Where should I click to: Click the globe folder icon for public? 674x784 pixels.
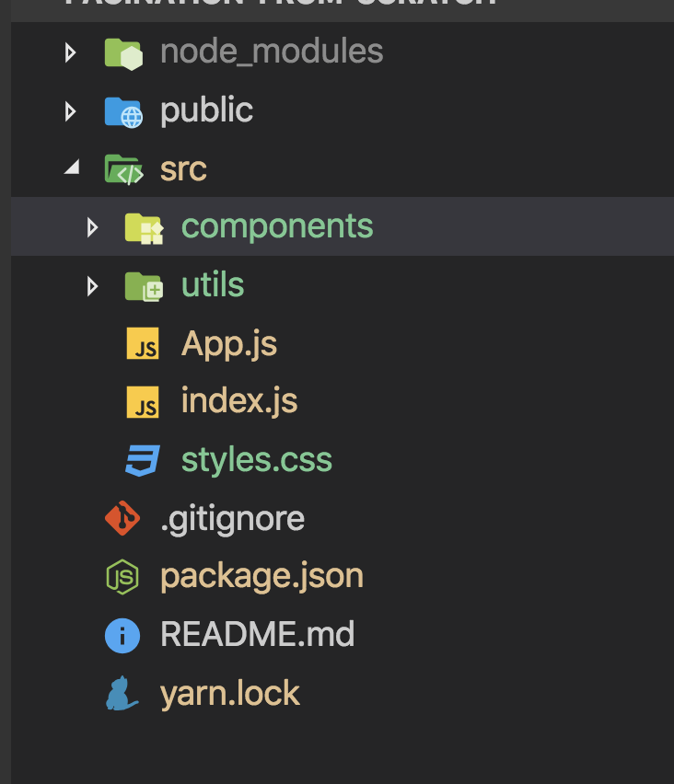[x=122, y=110]
